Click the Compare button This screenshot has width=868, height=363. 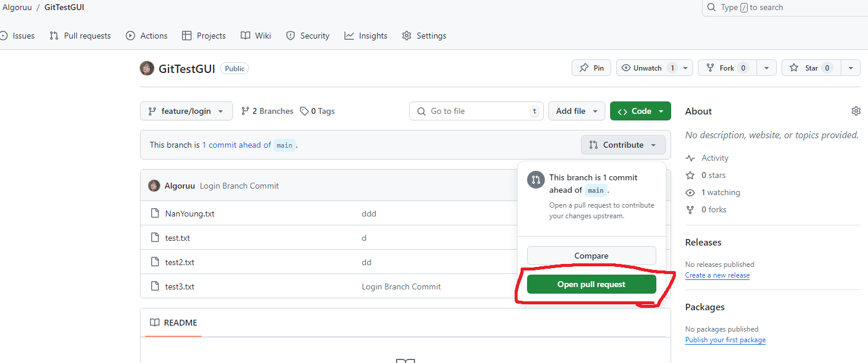[591, 256]
